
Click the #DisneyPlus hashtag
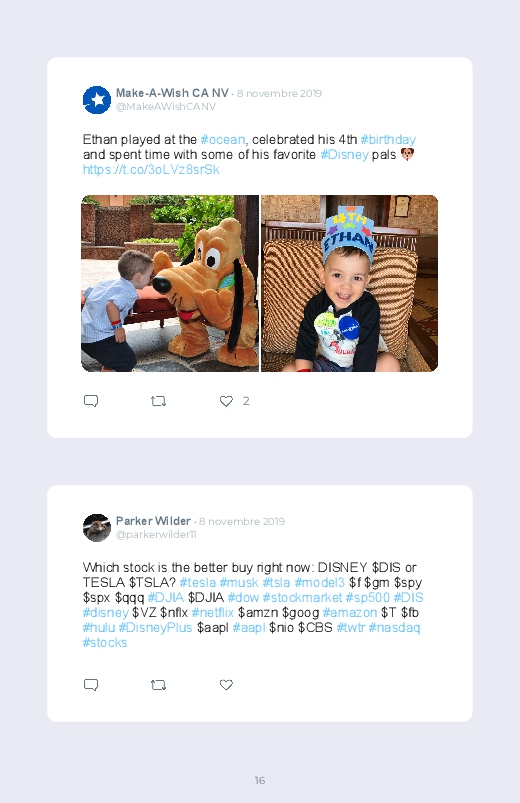[x=155, y=627]
